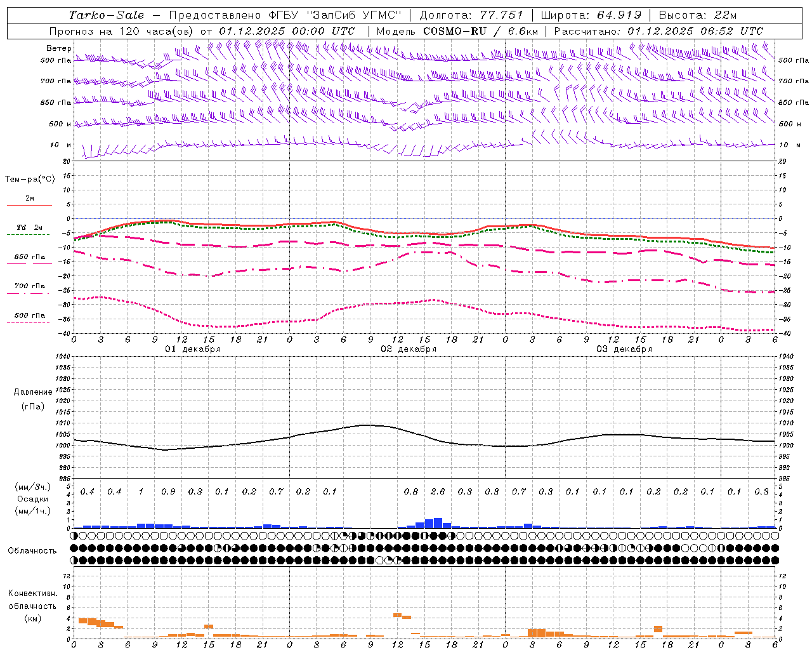Click the "(км)" convective cloud units label
812x650 pixels.
tap(33, 618)
